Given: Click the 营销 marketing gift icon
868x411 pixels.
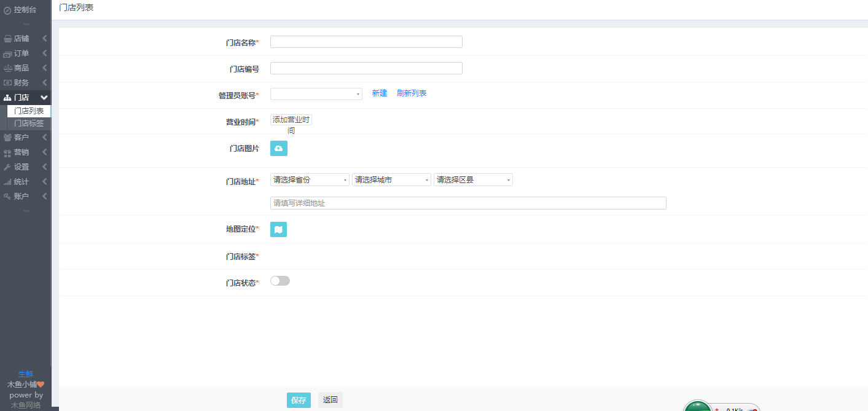Looking at the screenshot, I should [7, 152].
